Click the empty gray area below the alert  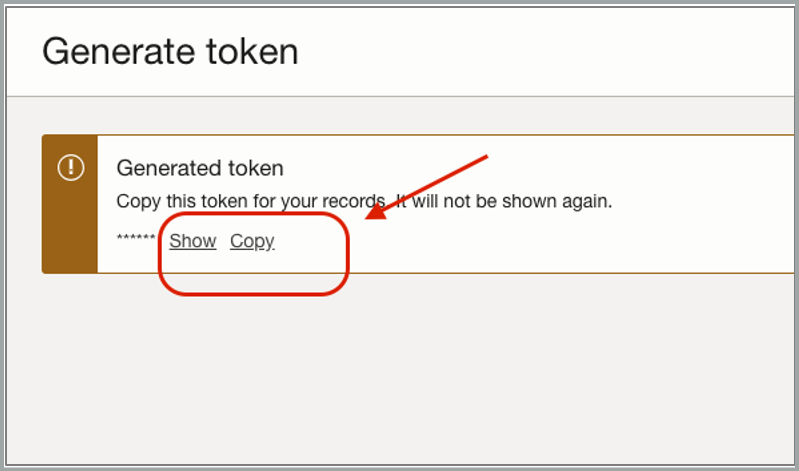(400, 370)
